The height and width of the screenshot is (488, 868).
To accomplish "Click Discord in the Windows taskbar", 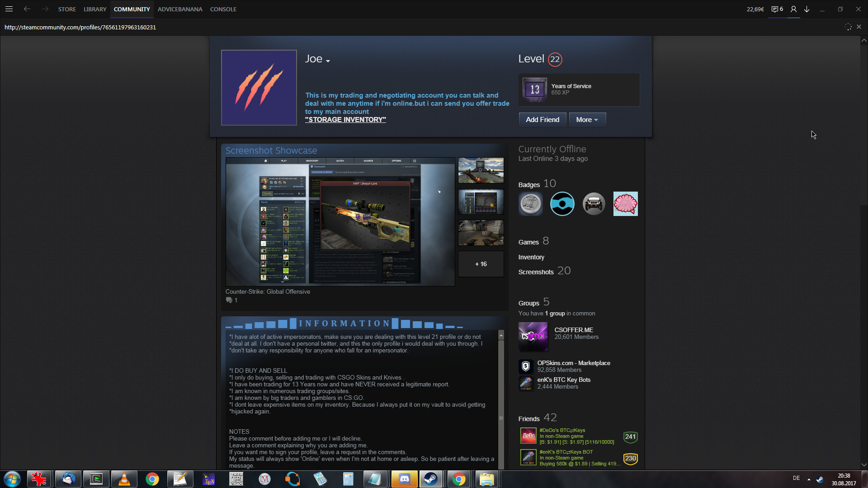I will [404, 479].
